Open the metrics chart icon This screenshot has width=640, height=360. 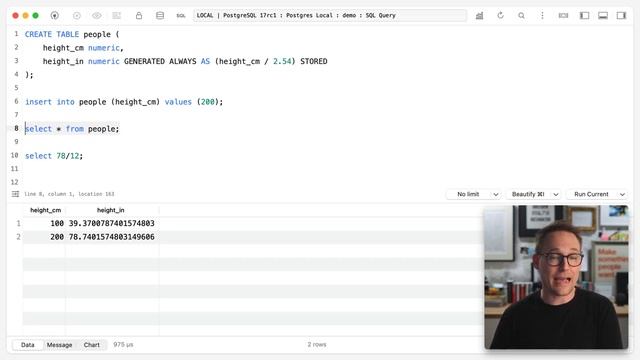[480, 16]
